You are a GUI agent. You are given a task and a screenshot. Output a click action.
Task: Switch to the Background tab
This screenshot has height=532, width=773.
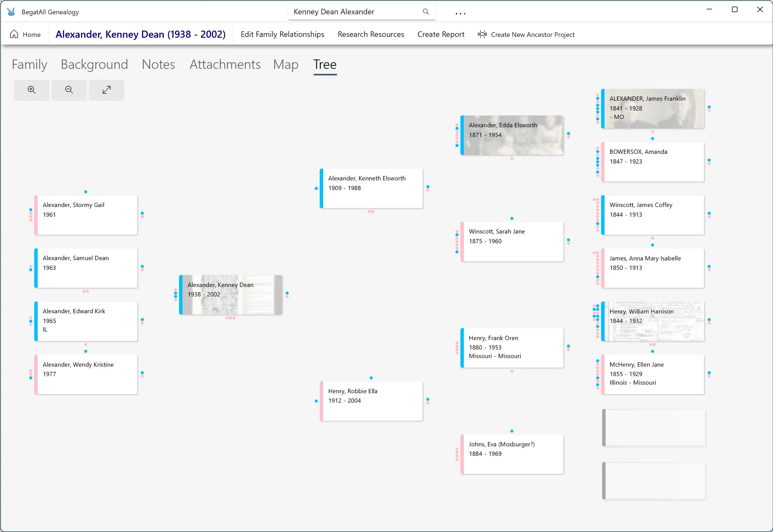pos(94,65)
